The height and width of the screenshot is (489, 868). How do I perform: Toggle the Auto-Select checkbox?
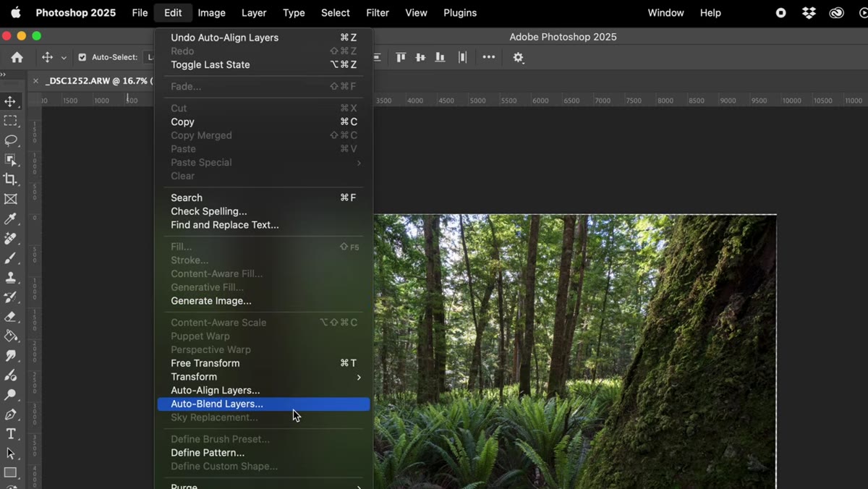[82, 57]
